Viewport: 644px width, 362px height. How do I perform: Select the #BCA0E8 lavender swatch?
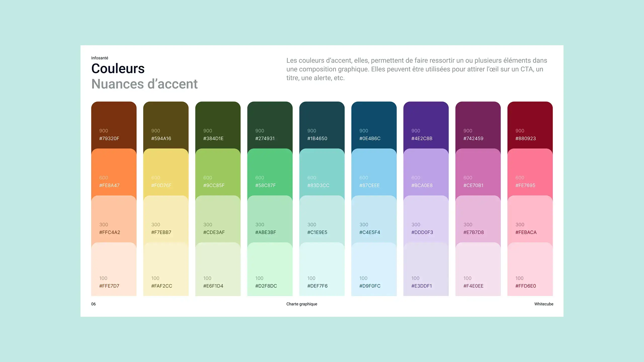click(x=426, y=172)
